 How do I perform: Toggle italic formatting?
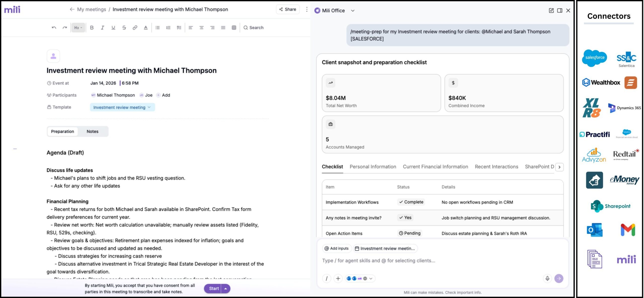tap(102, 28)
